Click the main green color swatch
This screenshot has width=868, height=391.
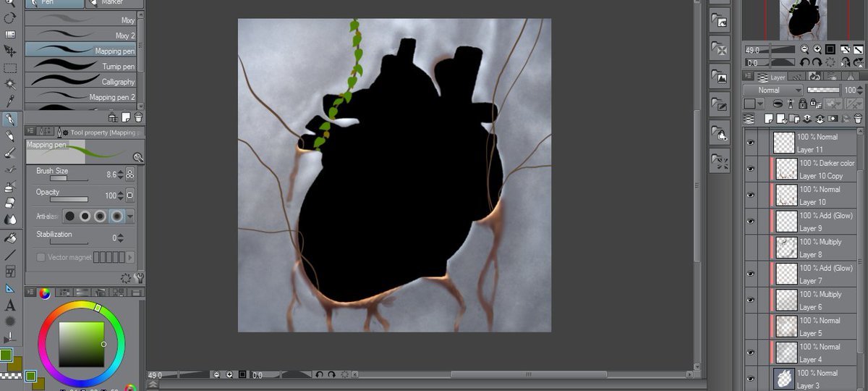pyautogui.click(x=6, y=355)
